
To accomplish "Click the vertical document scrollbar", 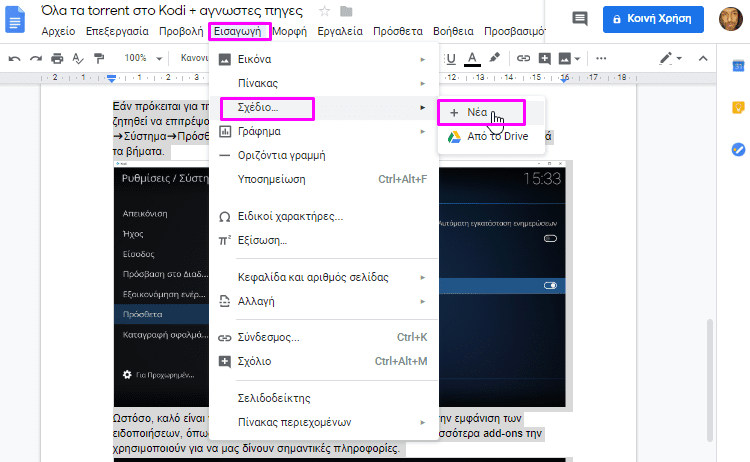I will 710,380.
